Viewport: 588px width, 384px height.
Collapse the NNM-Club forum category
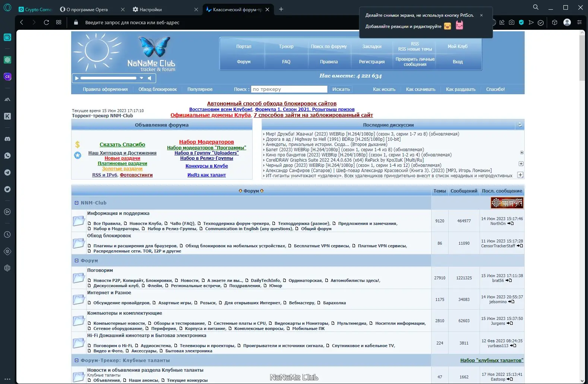point(77,203)
